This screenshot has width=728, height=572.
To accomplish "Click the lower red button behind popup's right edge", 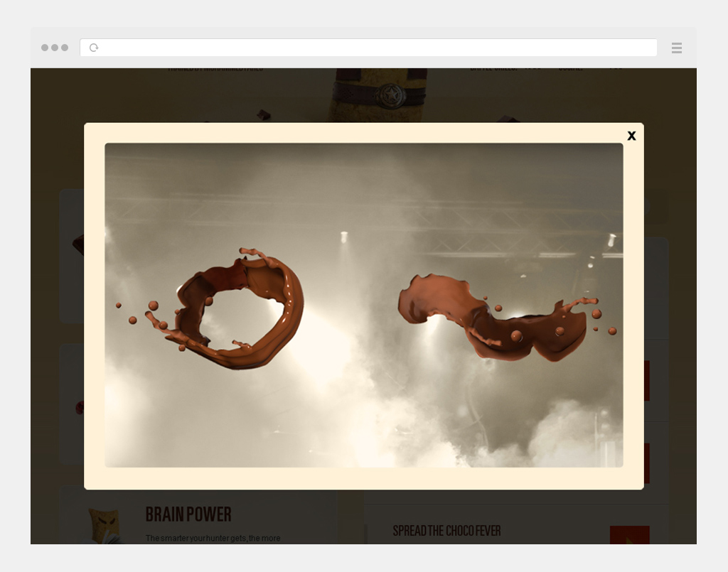I will tap(647, 463).
